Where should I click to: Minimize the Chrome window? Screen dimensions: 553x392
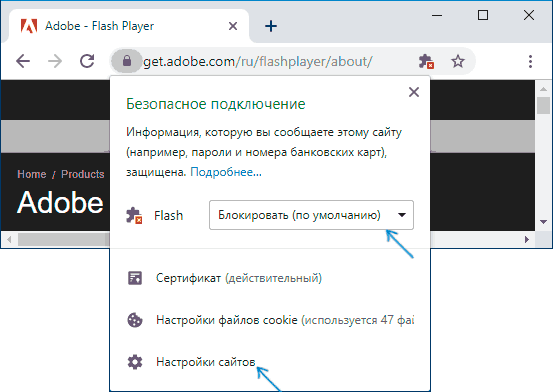[x=437, y=16]
